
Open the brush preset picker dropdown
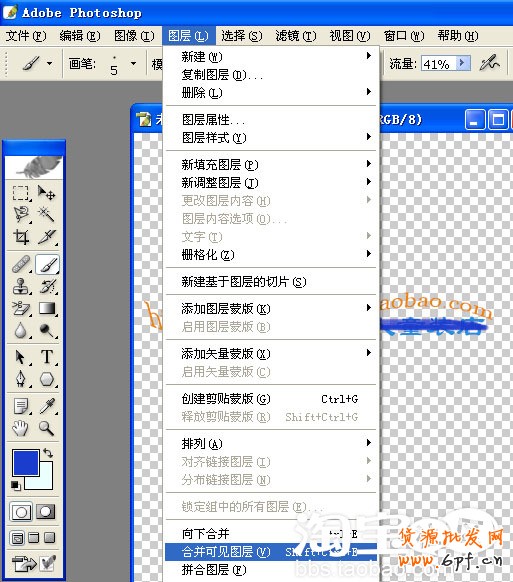(133, 63)
